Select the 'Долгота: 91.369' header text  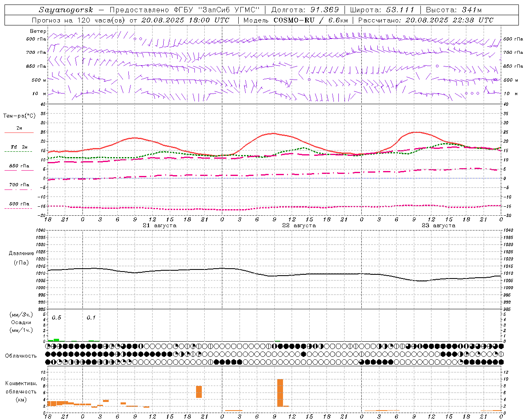coord(305,10)
